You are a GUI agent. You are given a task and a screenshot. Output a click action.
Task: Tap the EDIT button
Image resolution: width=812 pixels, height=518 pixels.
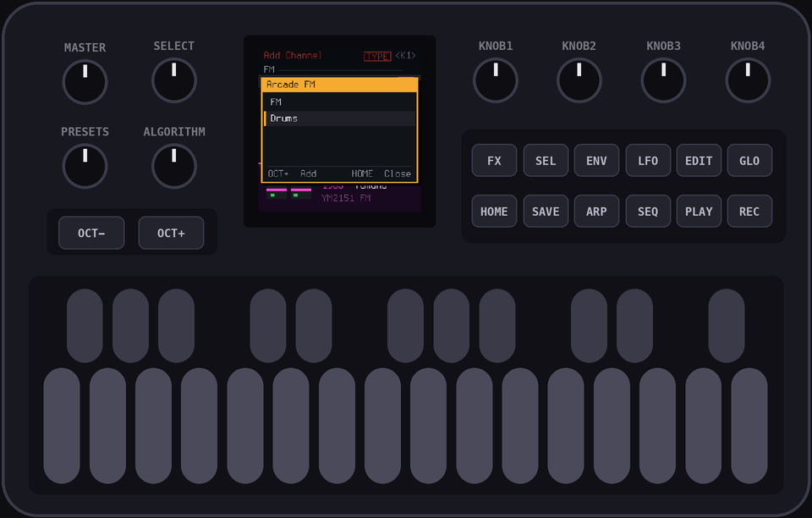click(x=699, y=161)
